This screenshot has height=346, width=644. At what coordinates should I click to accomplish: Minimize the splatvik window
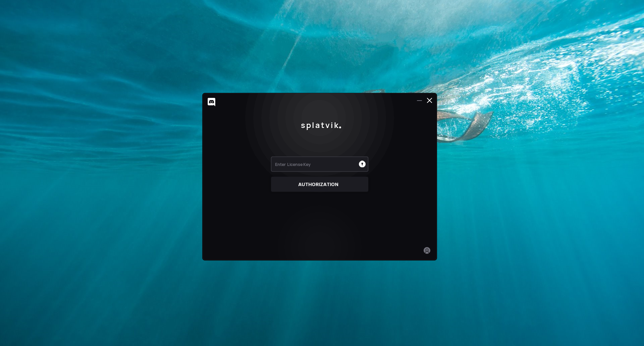(x=419, y=101)
